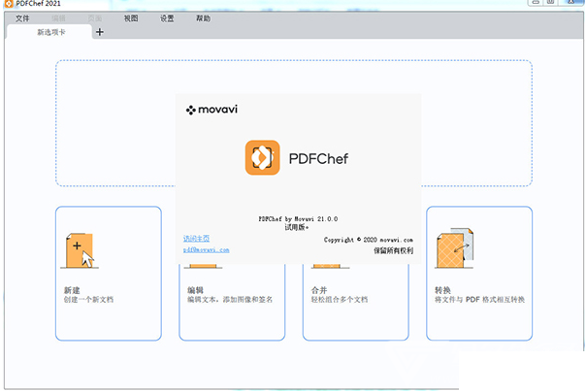Open the 编辑 menu in menu bar

(x=58, y=18)
